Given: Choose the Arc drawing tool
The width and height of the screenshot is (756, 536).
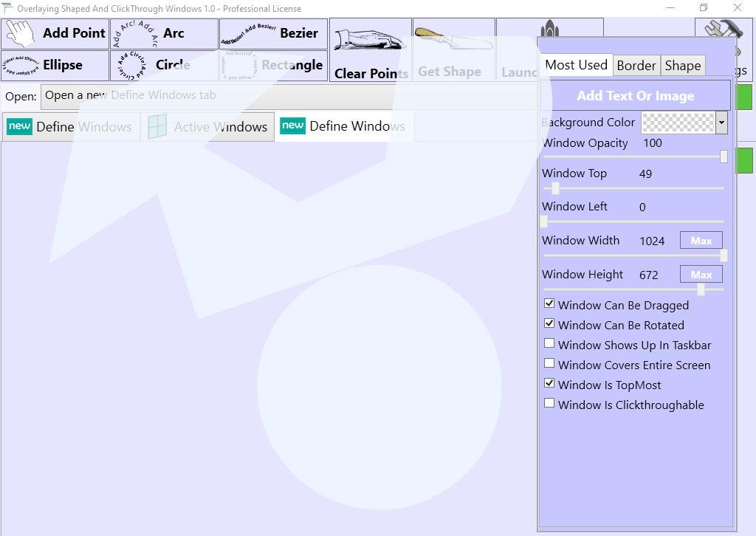Looking at the screenshot, I should [x=164, y=34].
